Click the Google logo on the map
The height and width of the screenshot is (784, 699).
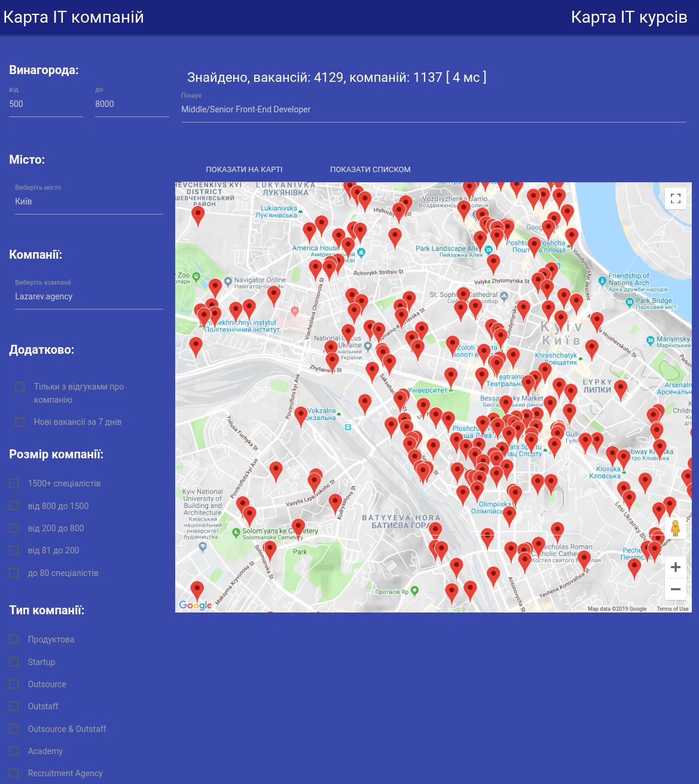195,605
